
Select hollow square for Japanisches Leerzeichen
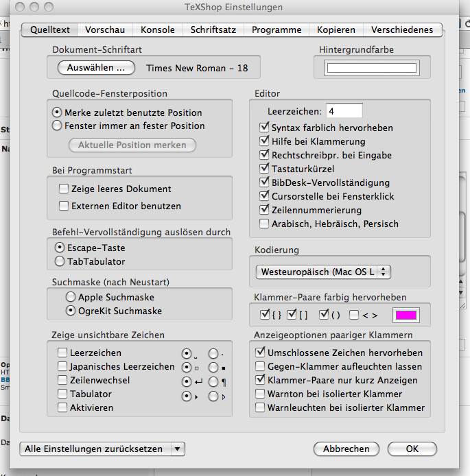tap(187, 368)
